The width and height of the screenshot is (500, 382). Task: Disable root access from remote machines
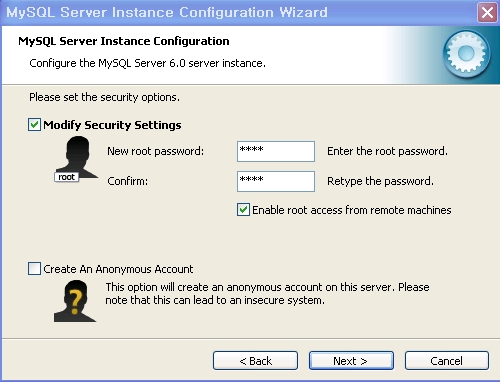tap(243, 210)
